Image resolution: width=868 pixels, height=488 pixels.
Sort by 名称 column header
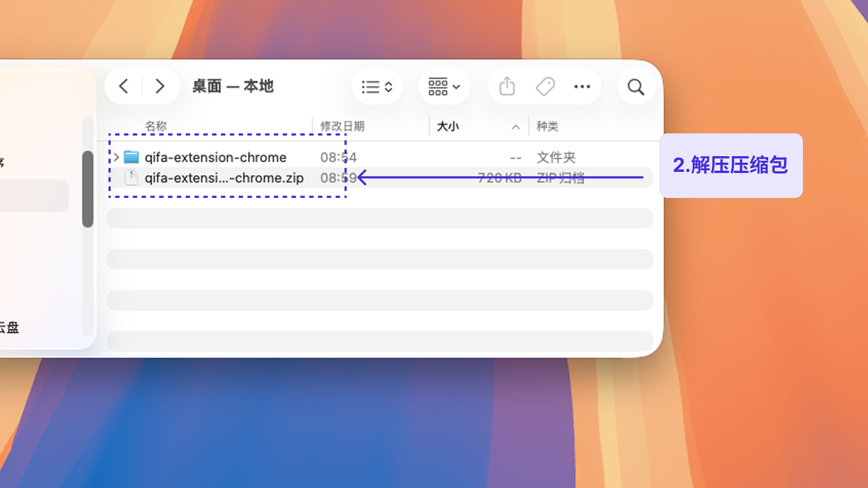click(156, 126)
